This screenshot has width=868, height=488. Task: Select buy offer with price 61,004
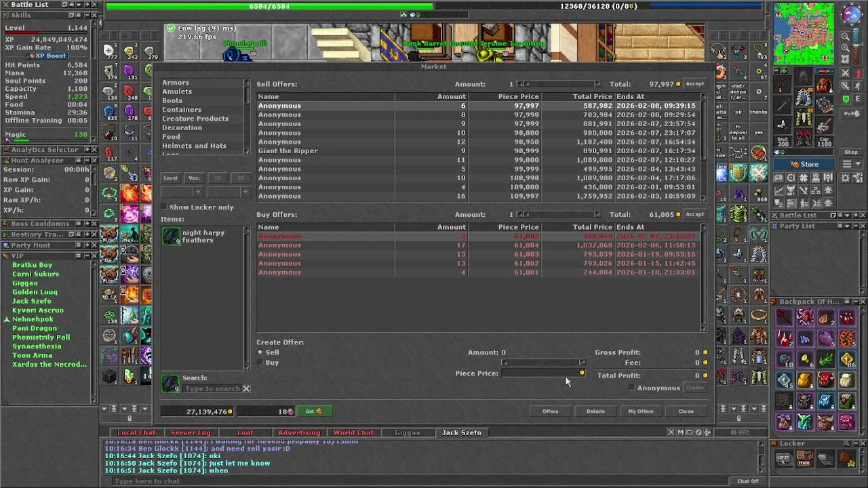pyautogui.click(x=479, y=245)
